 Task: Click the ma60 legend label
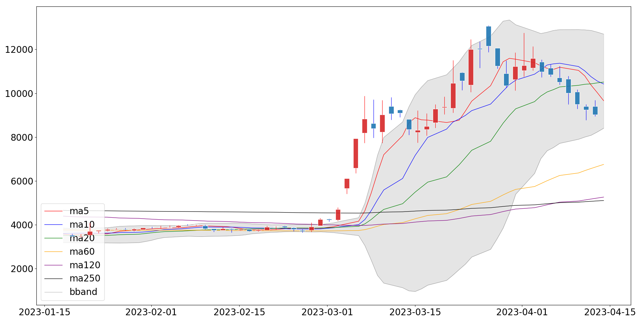pyautogui.click(x=82, y=251)
